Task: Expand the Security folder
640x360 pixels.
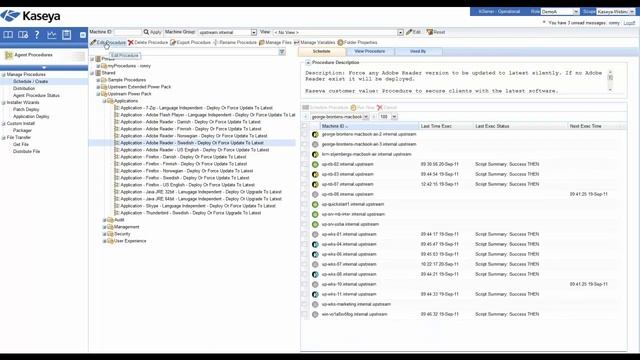Action: (104, 234)
